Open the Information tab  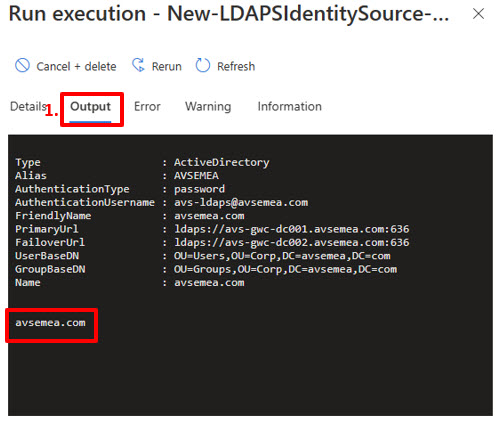click(x=289, y=106)
